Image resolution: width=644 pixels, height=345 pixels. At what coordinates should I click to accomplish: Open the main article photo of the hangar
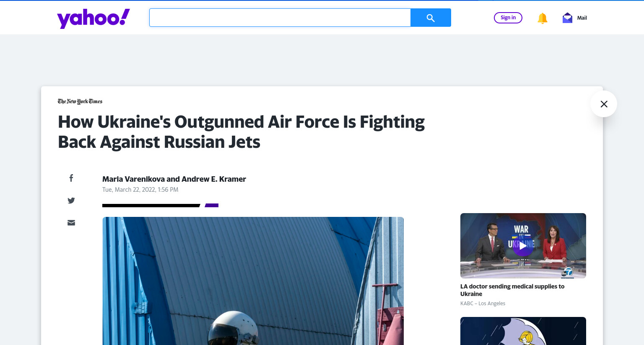(253, 281)
